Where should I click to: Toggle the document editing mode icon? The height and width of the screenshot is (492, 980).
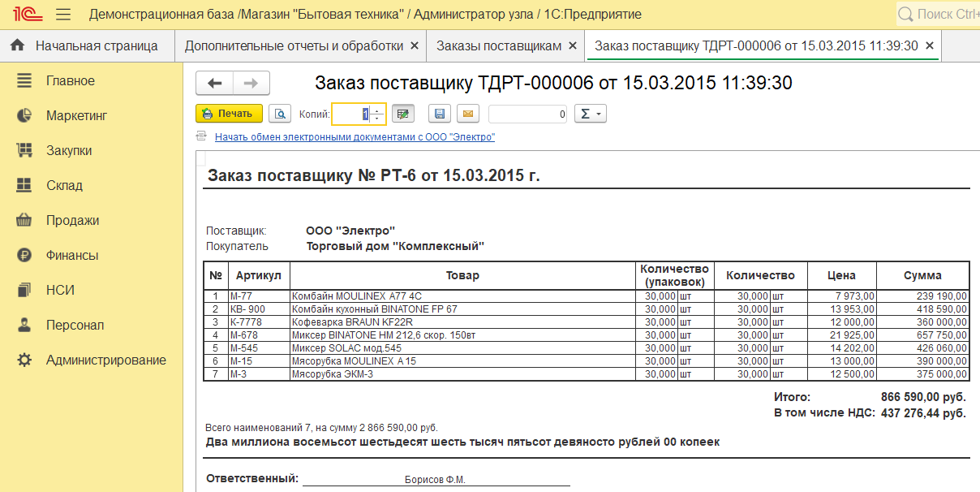[x=403, y=114]
